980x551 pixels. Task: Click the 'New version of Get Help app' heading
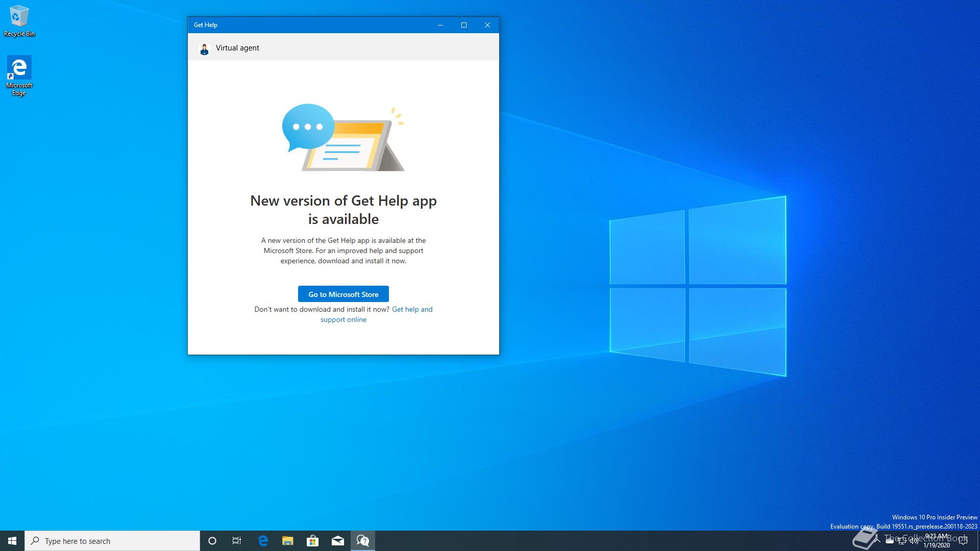(343, 210)
